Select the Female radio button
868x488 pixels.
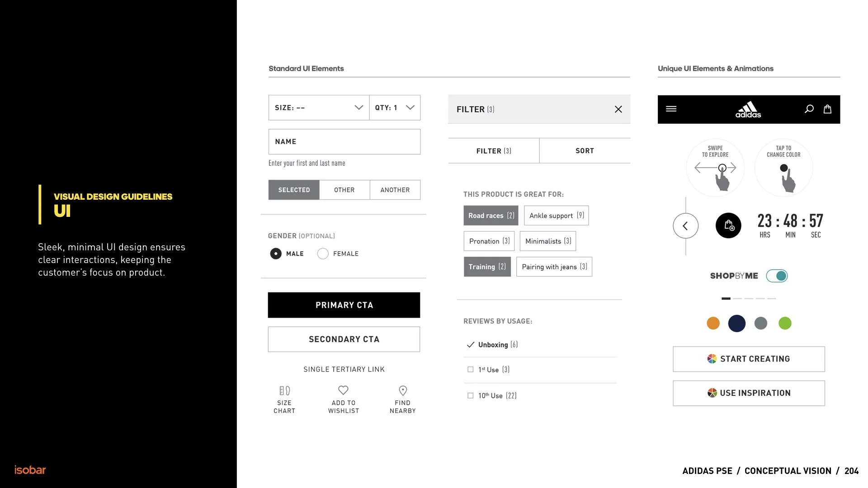click(323, 254)
